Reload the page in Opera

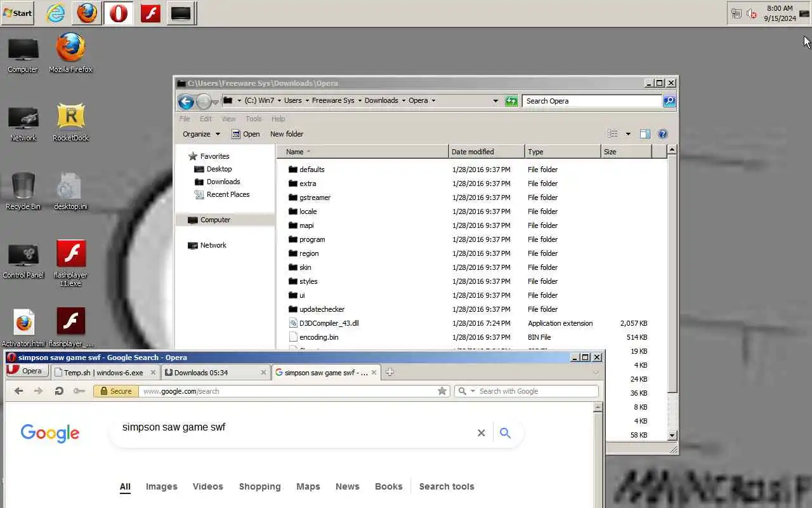(59, 391)
